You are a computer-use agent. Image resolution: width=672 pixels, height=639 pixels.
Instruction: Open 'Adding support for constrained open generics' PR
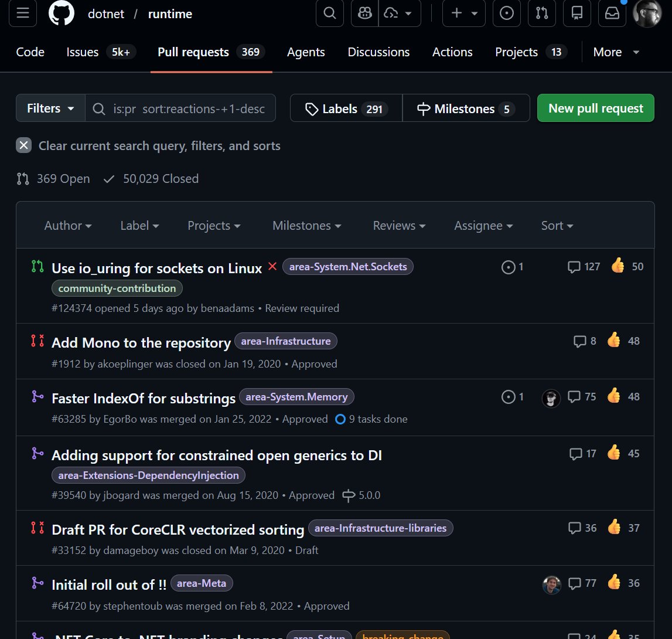[216, 455]
